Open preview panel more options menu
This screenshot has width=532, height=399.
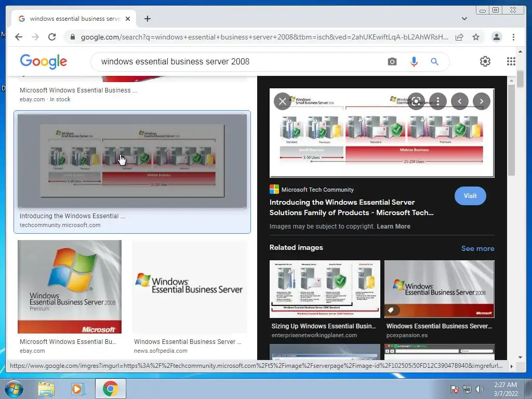(x=438, y=101)
